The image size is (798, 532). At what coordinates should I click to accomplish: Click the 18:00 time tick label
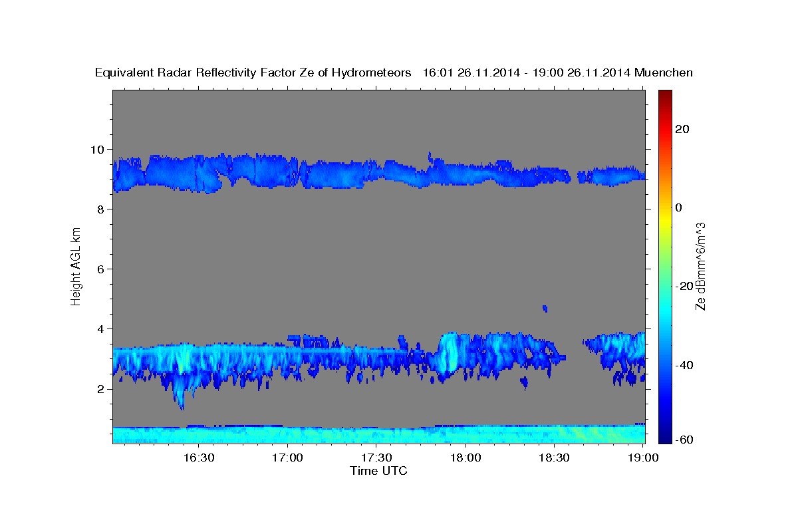click(x=465, y=458)
